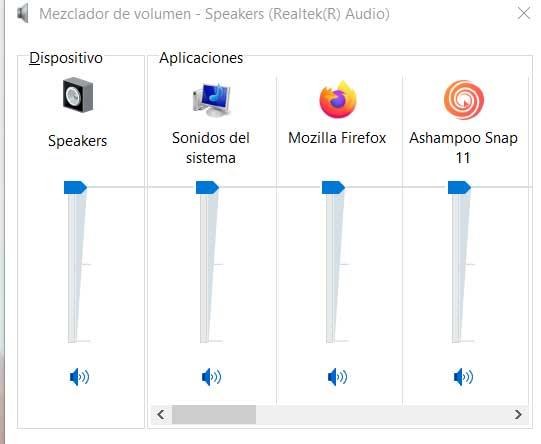Close the Mezclador de volumen window
541x444 pixels.
[x=524, y=14]
